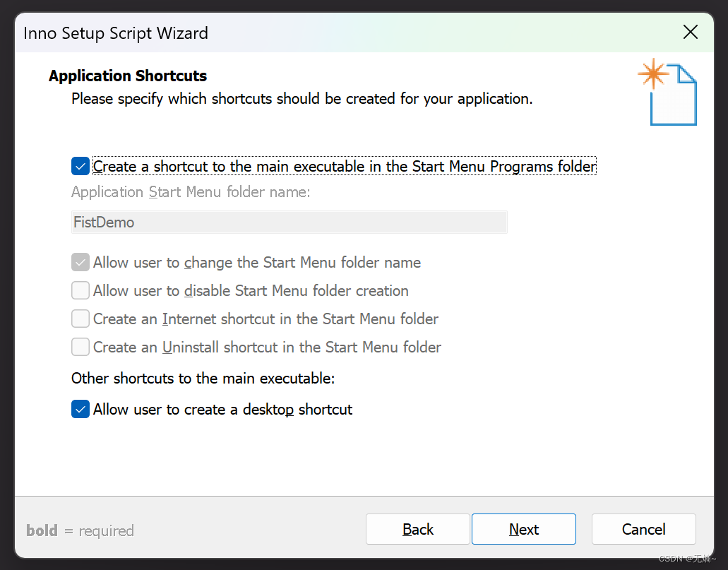The image size is (728, 570).
Task: Click Other shortcuts to the main executable label
Action: [x=203, y=378]
